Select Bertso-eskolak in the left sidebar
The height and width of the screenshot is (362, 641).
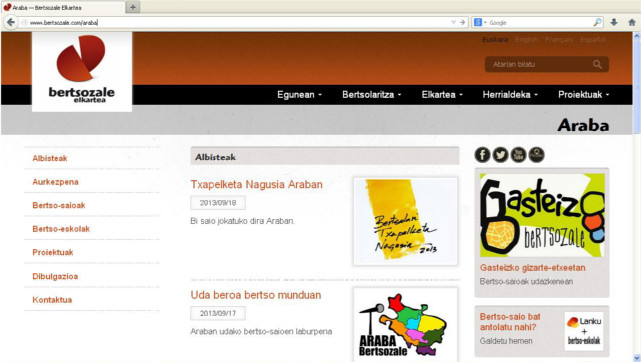(61, 229)
